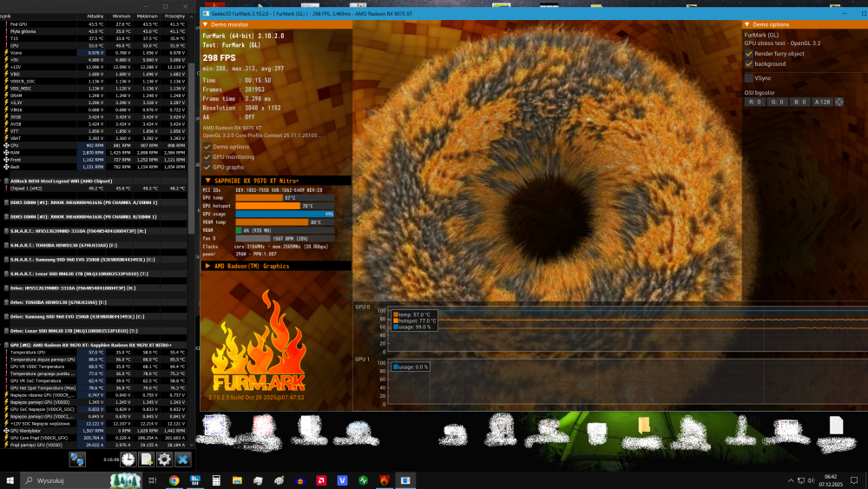Viewport: 868px width, 489px height.
Task: Open the volume tray icon
Action: 811,480
